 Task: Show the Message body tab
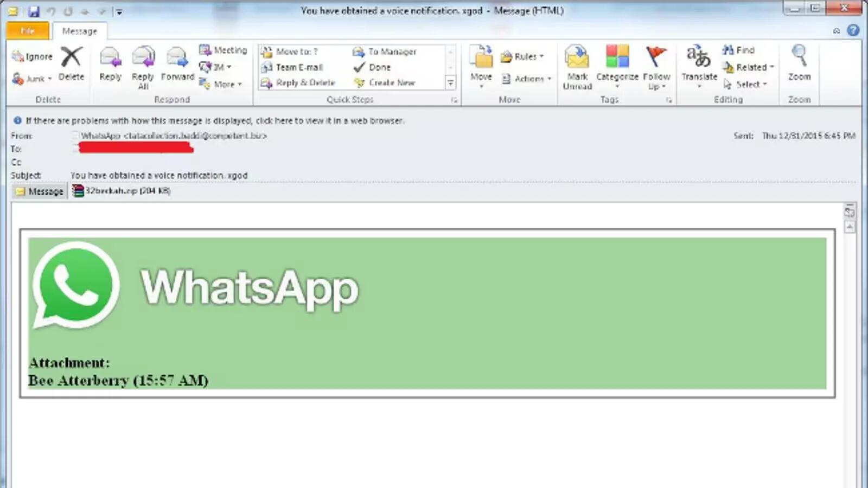pyautogui.click(x=40, y=191)
